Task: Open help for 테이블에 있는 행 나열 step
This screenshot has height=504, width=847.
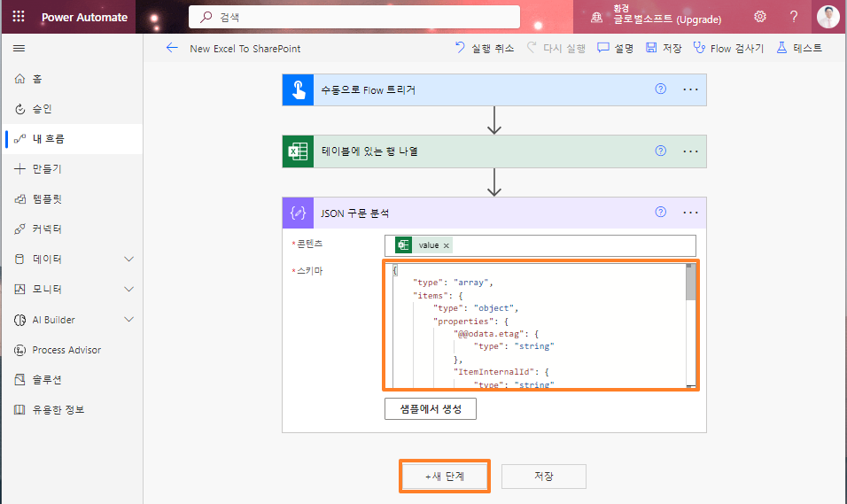Action: [661, 151]
